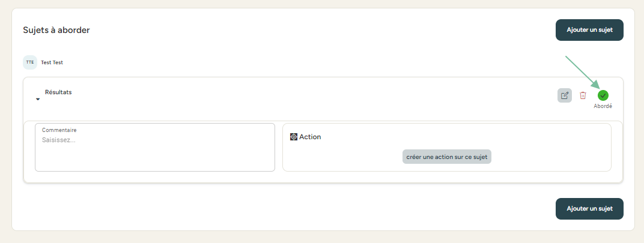Screen dimensions: 644x243
Task: Click the Action heading text
Action: coord(310,137)
